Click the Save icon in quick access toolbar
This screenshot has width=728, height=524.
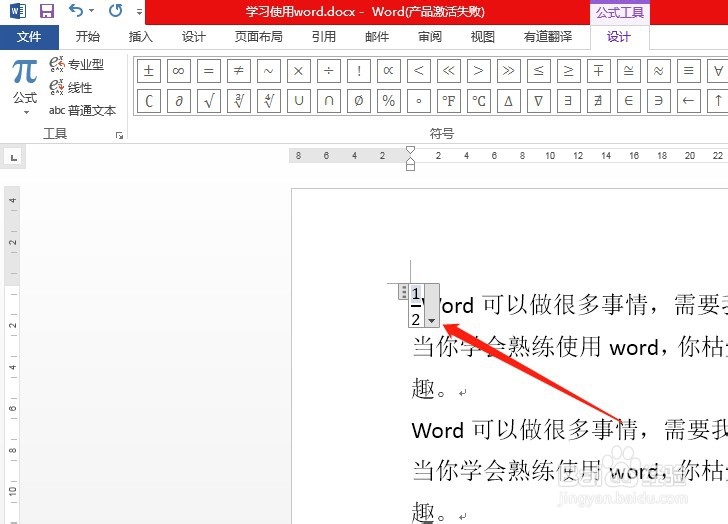coord(46,10)
